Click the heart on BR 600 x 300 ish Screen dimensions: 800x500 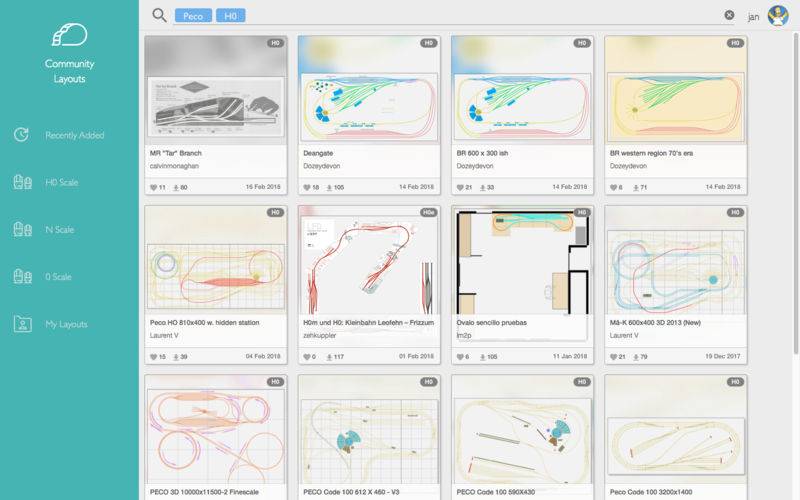click(460, 187)
